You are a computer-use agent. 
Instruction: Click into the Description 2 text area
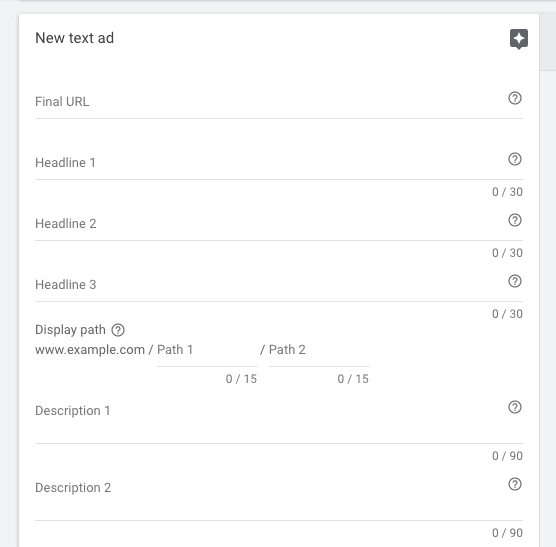[269, 495]
